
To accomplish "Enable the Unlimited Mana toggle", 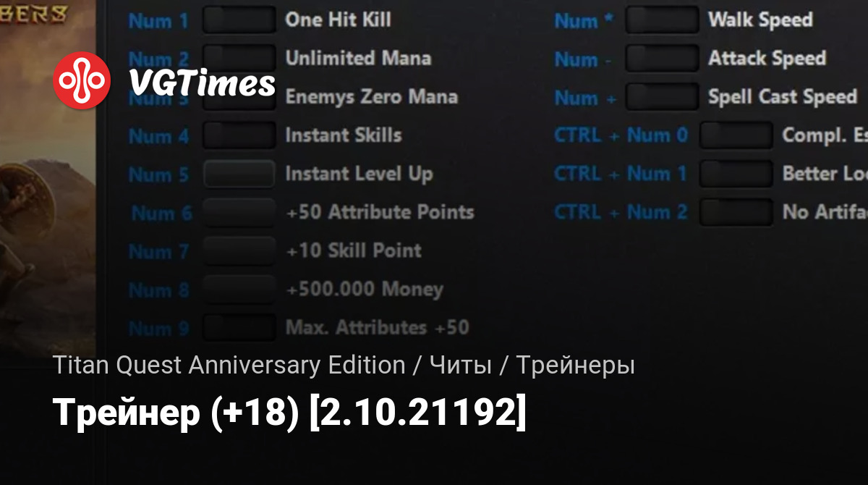I will pyautogui.click(x=239, y=58).
